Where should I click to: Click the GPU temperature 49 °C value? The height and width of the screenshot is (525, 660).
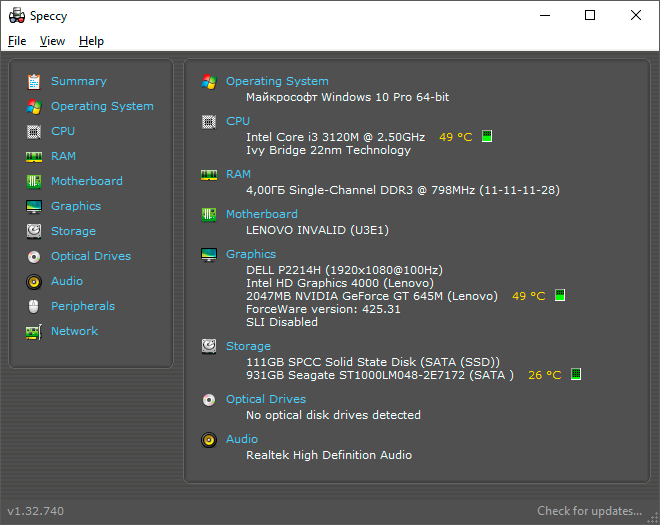(x=529, y=296)
